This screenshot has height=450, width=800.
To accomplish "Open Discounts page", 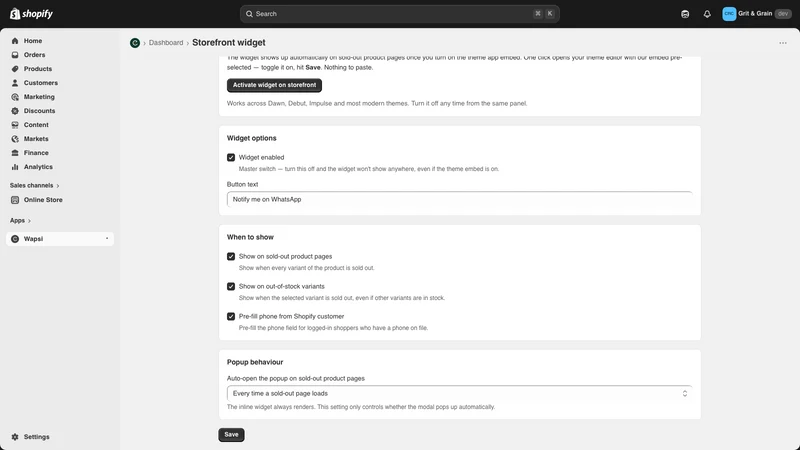I will click(39, 111).
